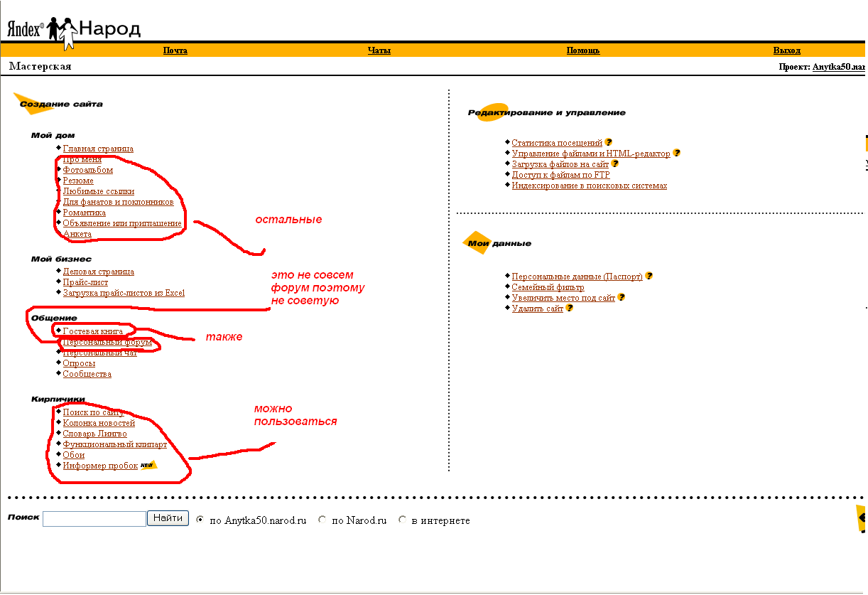Open Резюме link
Viewport: 868px width, 595px height.
point(78,181)
